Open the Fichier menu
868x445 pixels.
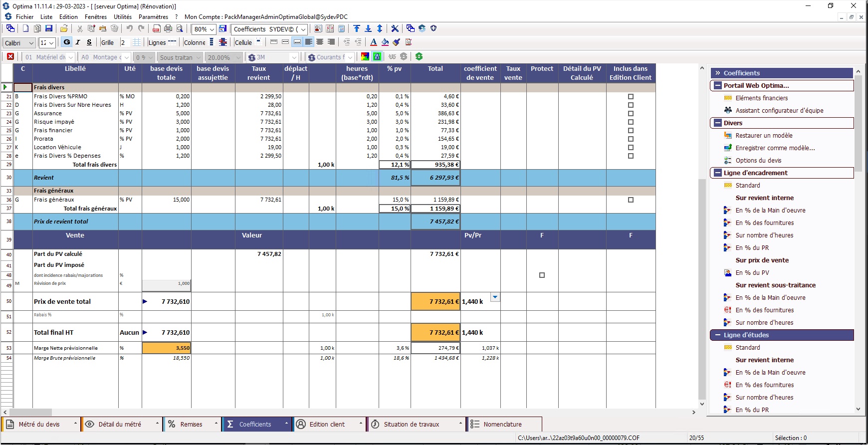tap(24, 17)
